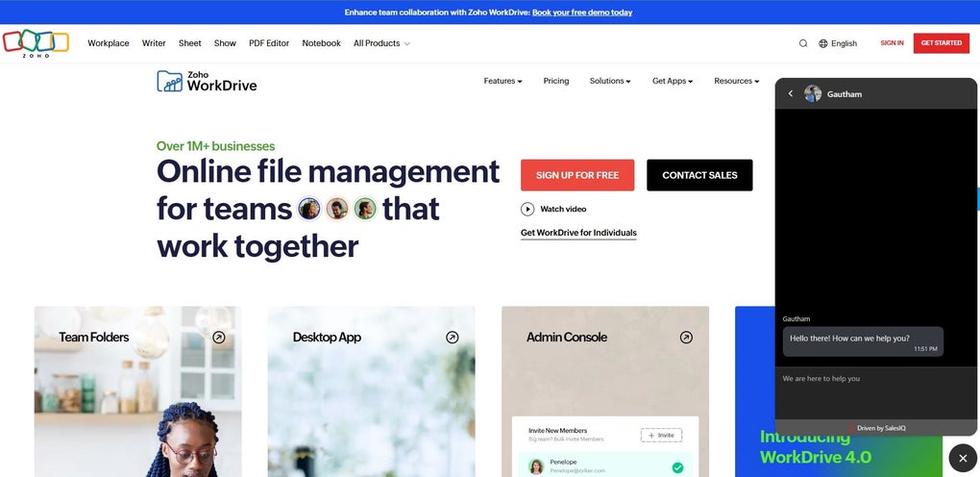Go to the Pricing page
The width and height of the screenshot is (980, 477).
pyautogui.click(x=556, y=81)
